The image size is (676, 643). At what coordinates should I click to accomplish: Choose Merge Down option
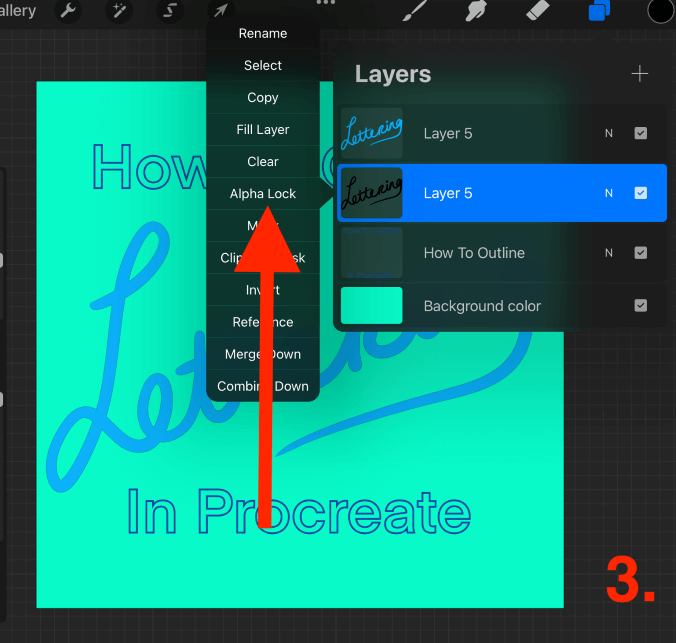coord(263,354)
